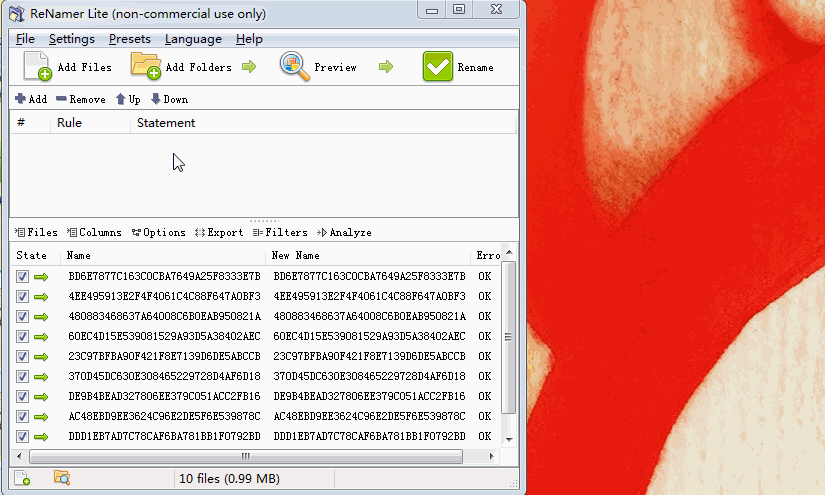Uncheck file 60EC4D15E539081529A93D5A38402AEC
Image resolution: width=825 pixels, height=495 pixels.
coord(22,336)
